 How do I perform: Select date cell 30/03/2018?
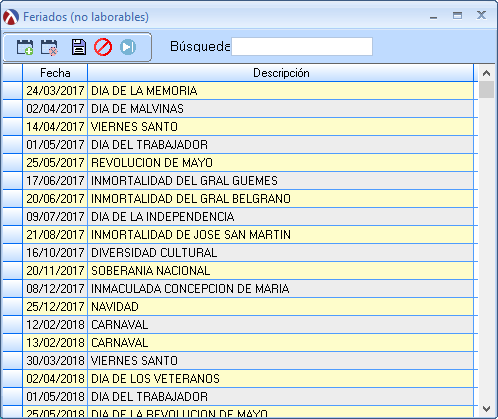(x=55, y=361)
